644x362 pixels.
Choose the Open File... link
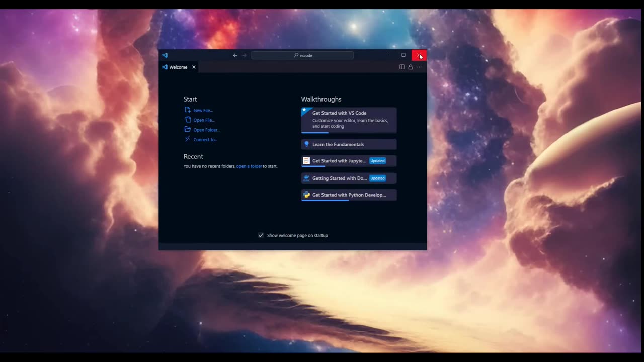204,120
